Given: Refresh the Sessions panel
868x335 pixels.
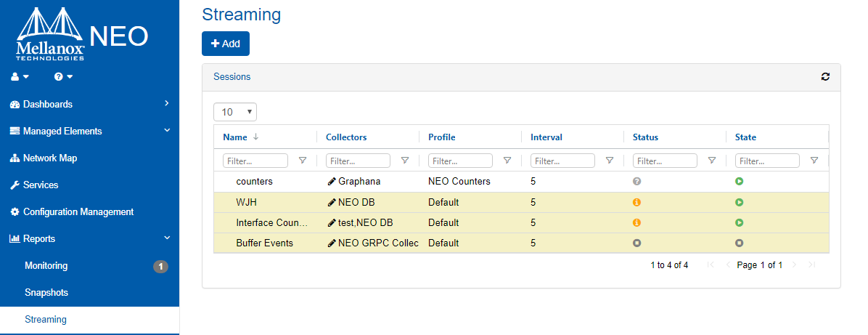Looking at the screenshot, I should click(825, 77).
